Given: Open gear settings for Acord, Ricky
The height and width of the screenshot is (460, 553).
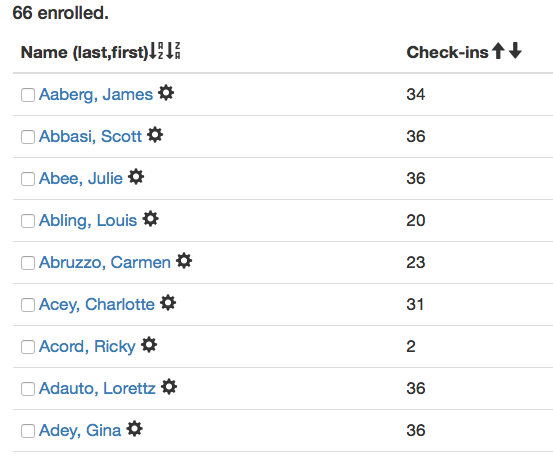Looking at the screenshot, I should pos(149,345).
